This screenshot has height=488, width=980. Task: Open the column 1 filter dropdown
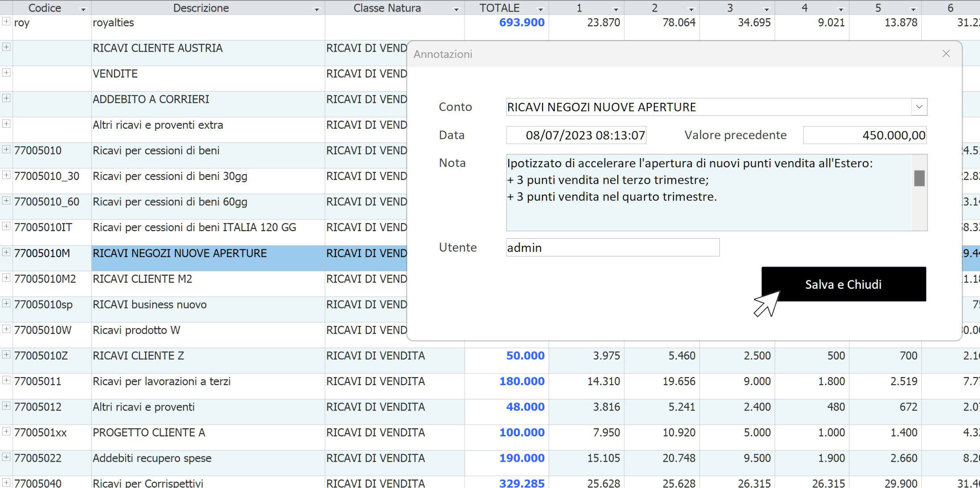(616, 9)
